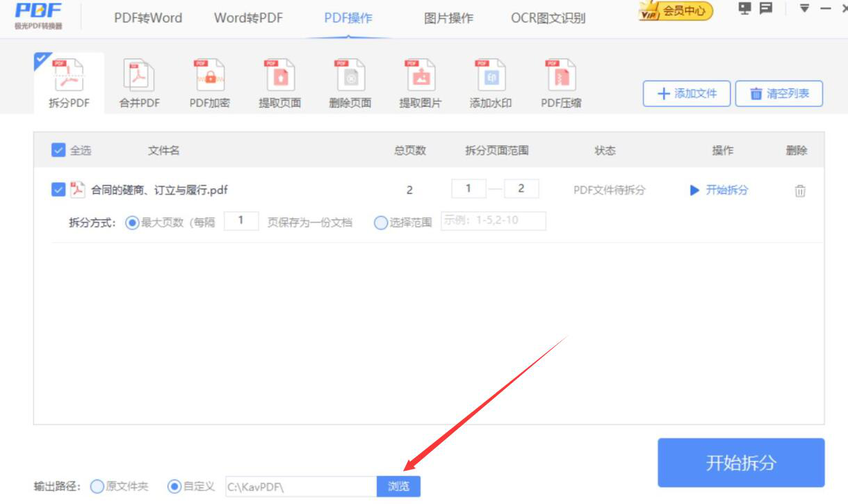Click the split range start page field

(468, 188)
